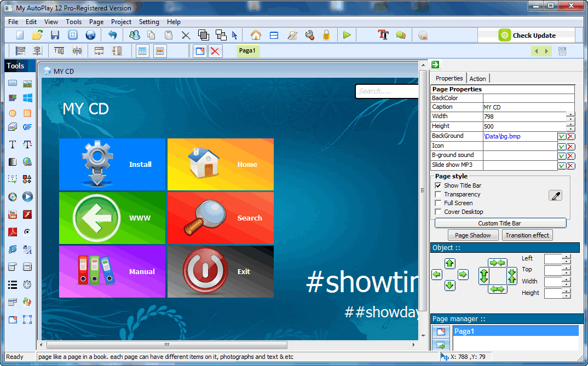Open the Tools menu
Screen dimensions: 588x366
[x=73, y=22]
